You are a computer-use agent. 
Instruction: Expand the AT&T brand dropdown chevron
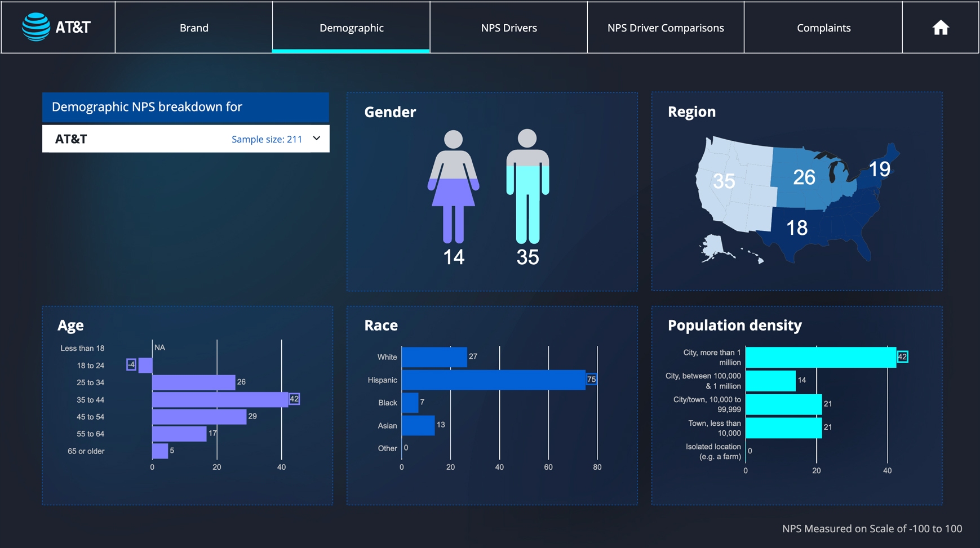pyautogui.click(x=317, y=139)
